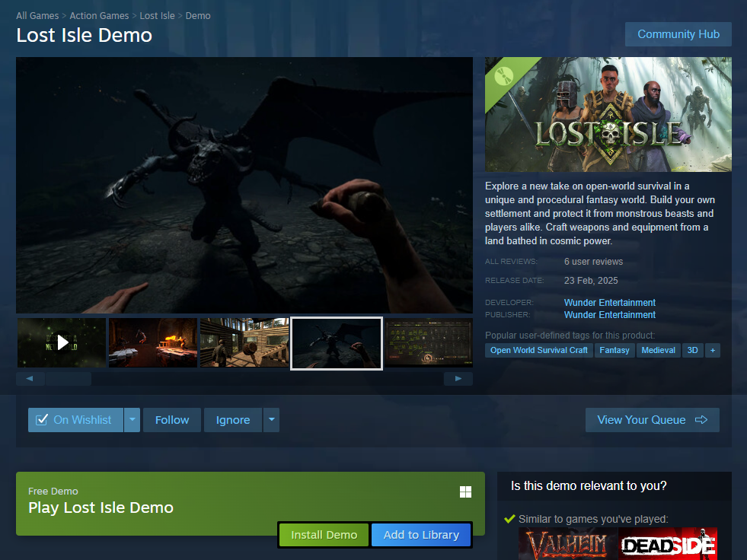The height and width of the screenshot is (560, 747).
Task: Select the crafting menu screenshot thumbnail
Action: click(429, 342)
